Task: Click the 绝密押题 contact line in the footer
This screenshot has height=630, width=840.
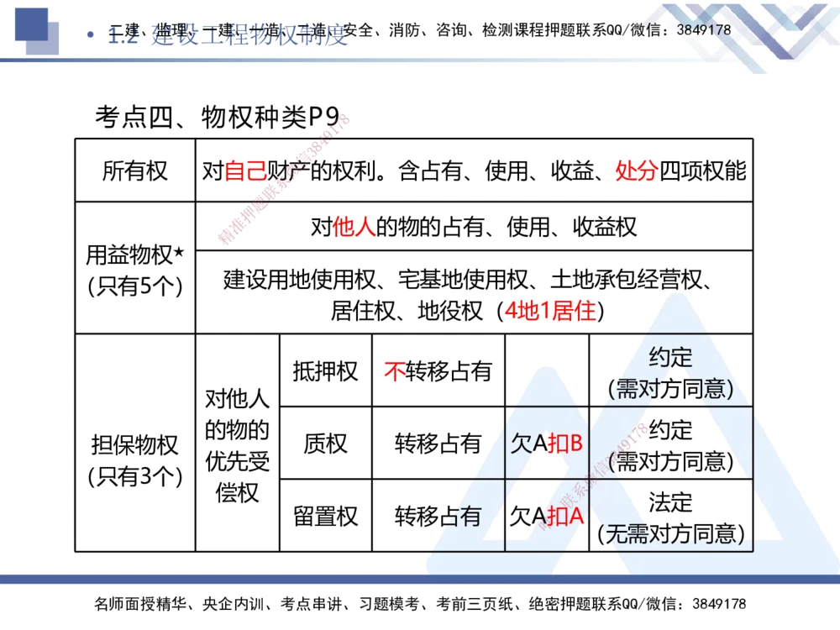Action: 420,602
